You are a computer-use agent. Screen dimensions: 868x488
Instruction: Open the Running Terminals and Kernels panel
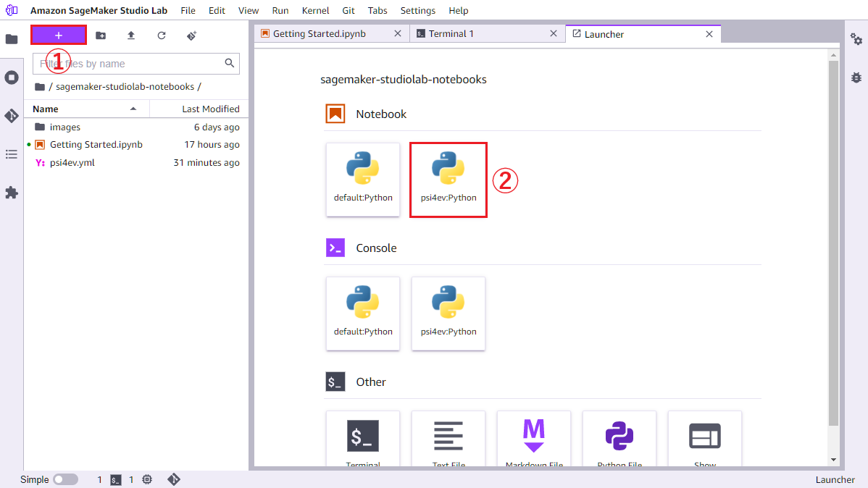click(x=12, y=77)
